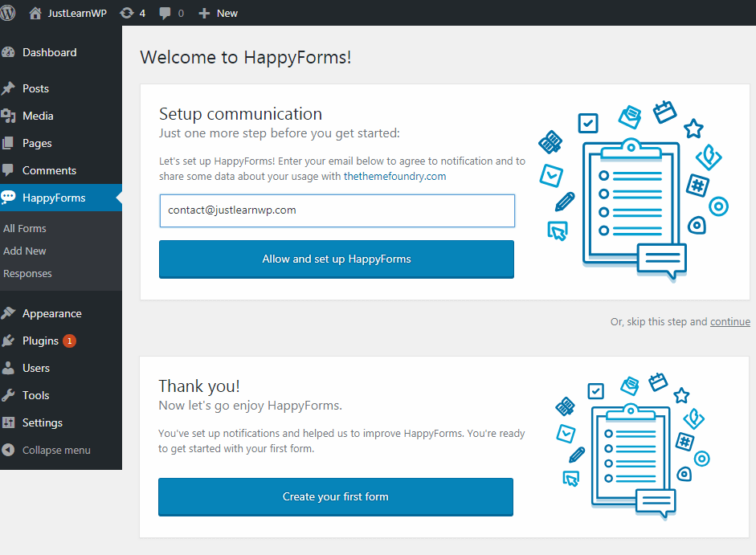
Task: Select the Pages menu item
Action: 61,143
